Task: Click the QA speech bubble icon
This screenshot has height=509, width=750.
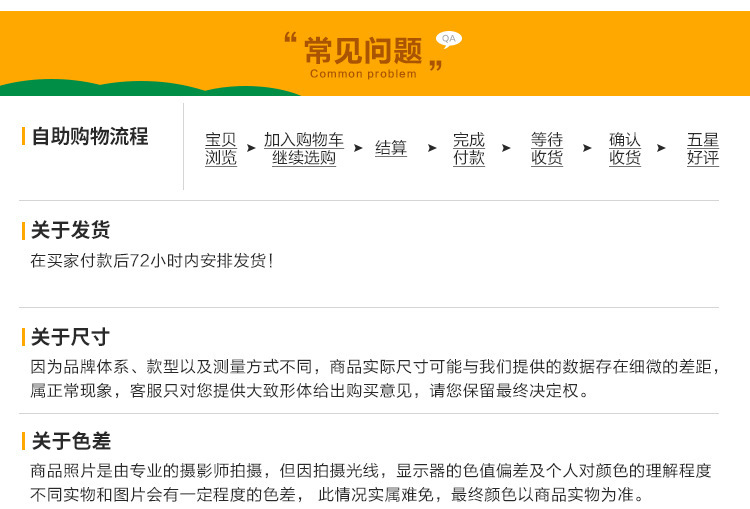Action: click(448, 39)
